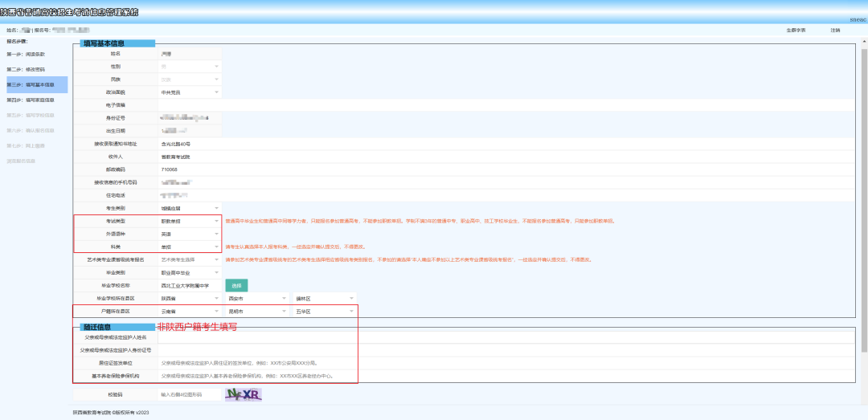This screenshot has width=868, height=420.
Task: Expand the 科类 dropdown
Action: [190, 247]
